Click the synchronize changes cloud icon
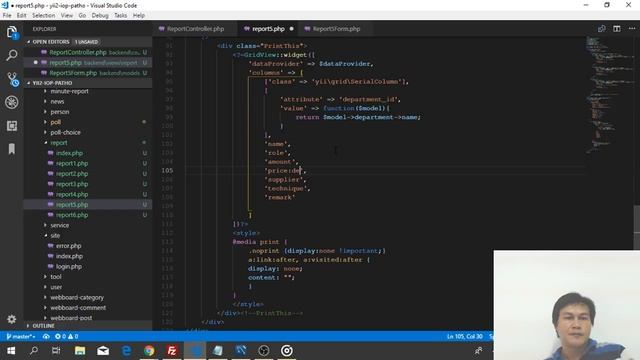This screenshot has width=640, height=360. [46, 336]
